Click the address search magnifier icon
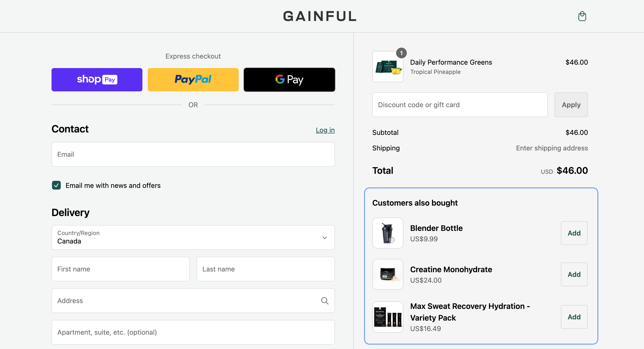This screenshot has width=644, height=349. (x=324, y=300)
